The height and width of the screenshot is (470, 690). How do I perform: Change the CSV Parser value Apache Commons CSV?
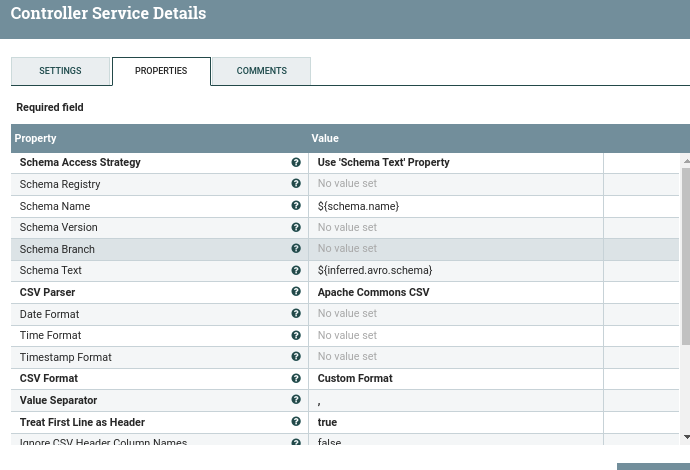tap(455, 292)
